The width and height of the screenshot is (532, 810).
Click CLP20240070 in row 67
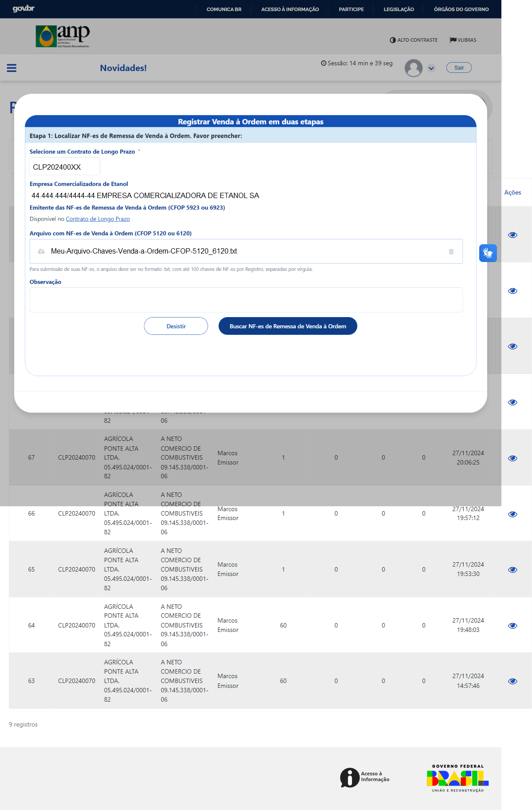click(77, 457)
